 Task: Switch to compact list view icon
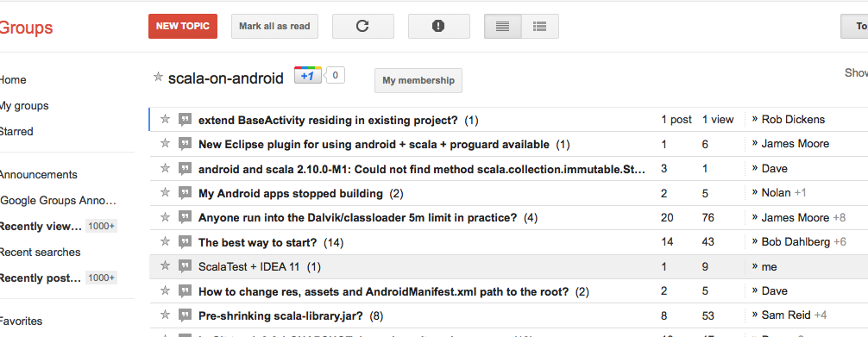coord(503,26)
